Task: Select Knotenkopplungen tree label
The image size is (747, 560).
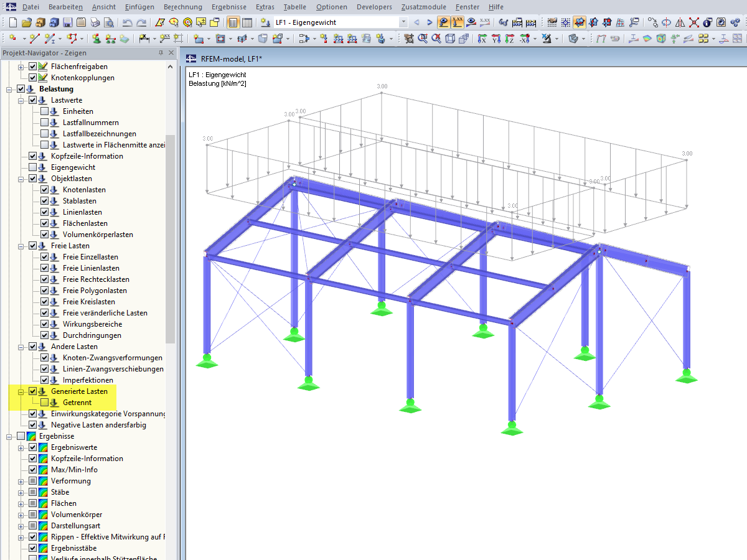Action: (x=82, y=78)
